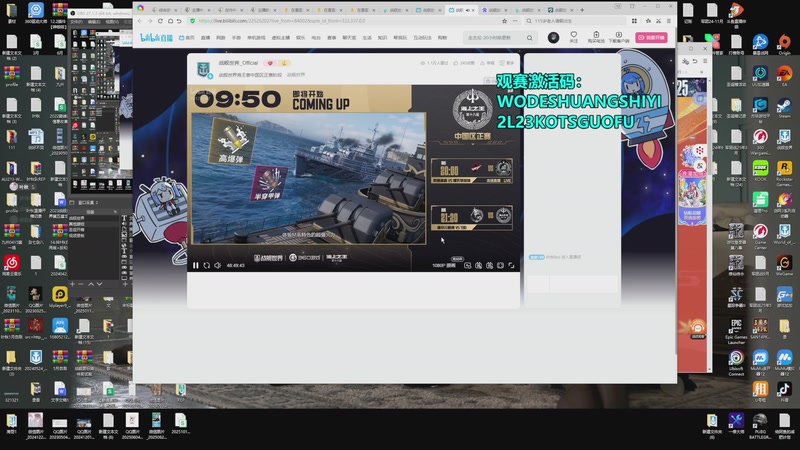Select the 虚拟主播 nav category
800x450 pixels.
[281, 38]
